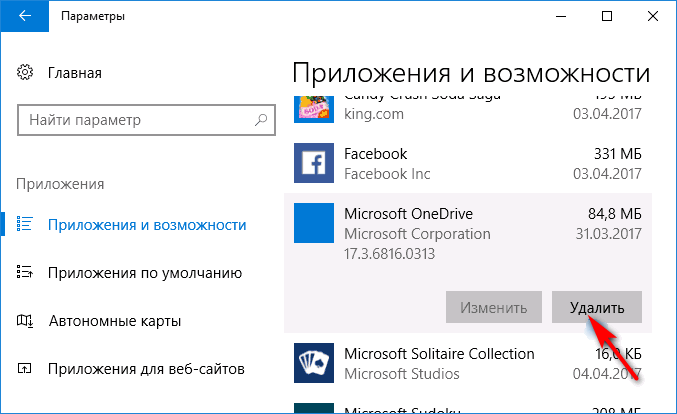Click the Candy Crush Soda Saga app icon

pos(314,109)
